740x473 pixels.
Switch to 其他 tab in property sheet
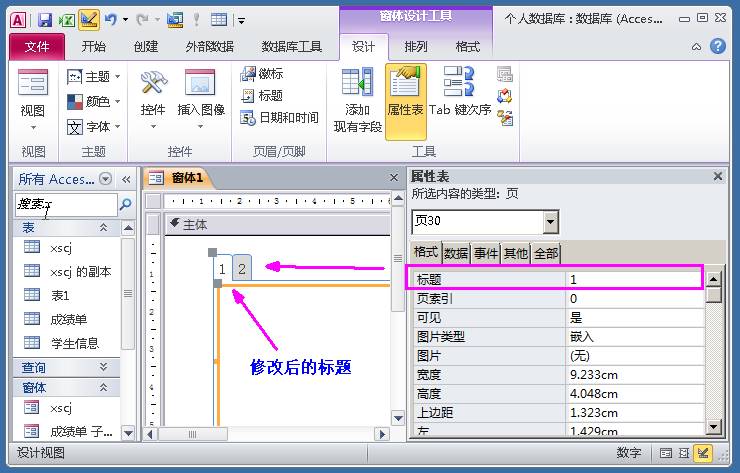(x=515, y=253)
